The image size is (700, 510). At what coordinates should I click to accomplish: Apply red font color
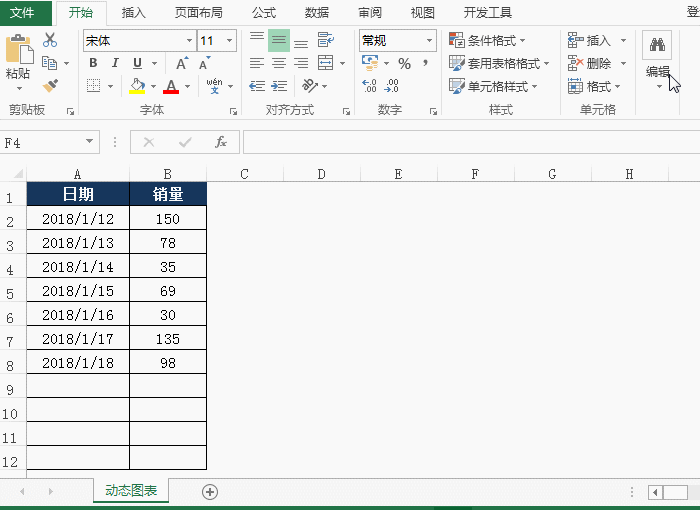(171, 86)
